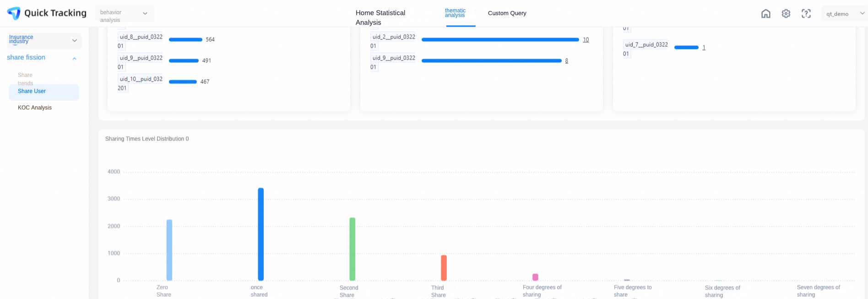Switch to Home Statistical Analysis tab
This screenshot has width=868, height=299.
tap(380, 17)
